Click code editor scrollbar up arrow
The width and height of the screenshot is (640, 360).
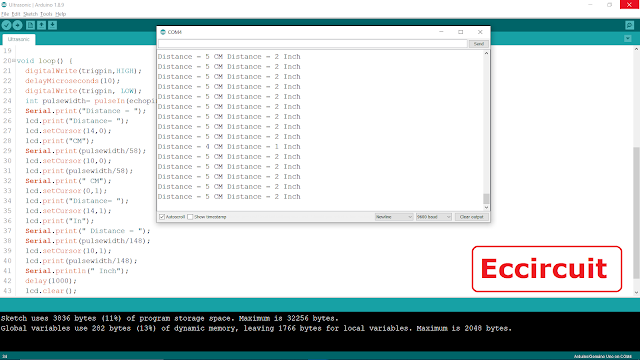636,49
